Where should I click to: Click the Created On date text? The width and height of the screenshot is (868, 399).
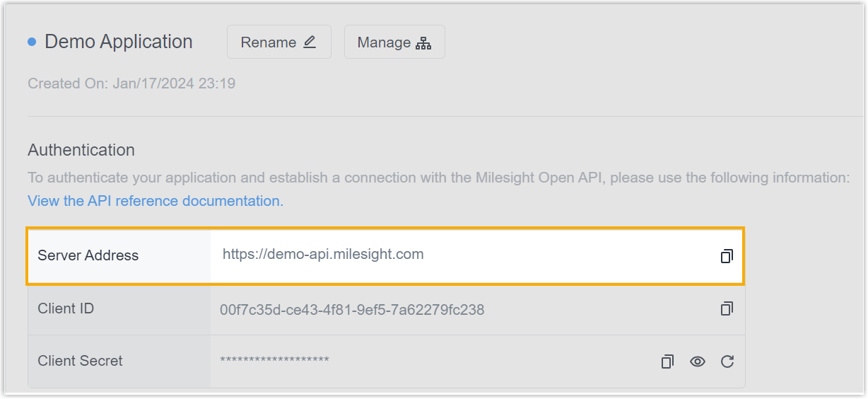[131, 83]
